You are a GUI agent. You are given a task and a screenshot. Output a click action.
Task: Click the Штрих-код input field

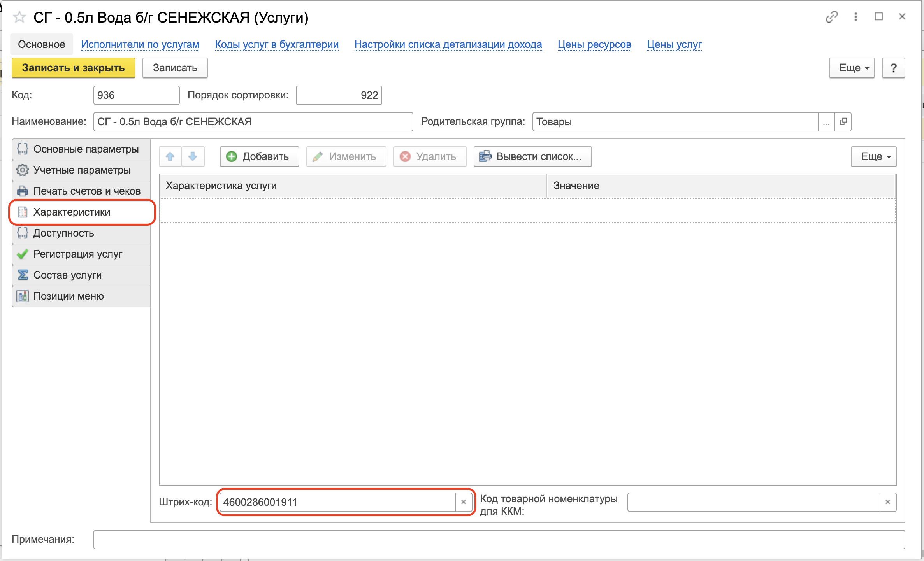click(338, 502)
